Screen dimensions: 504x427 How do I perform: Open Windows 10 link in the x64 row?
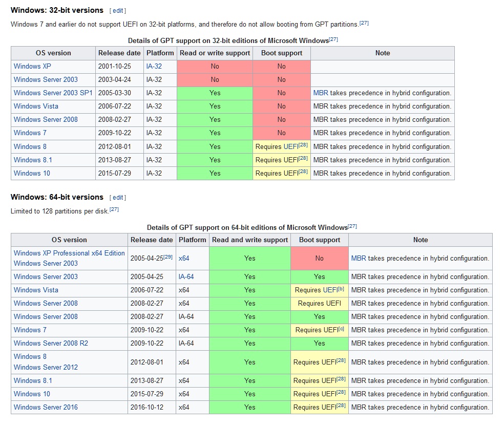coord(32,394)
